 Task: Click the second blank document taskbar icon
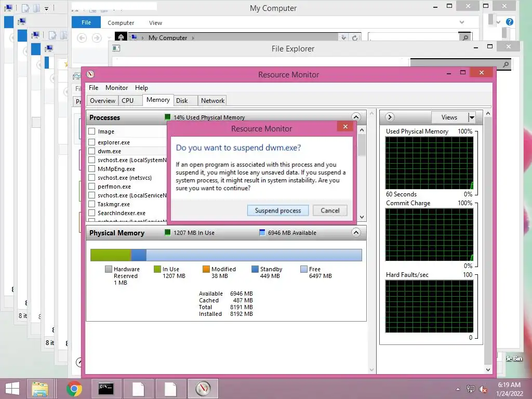(170, 389)
